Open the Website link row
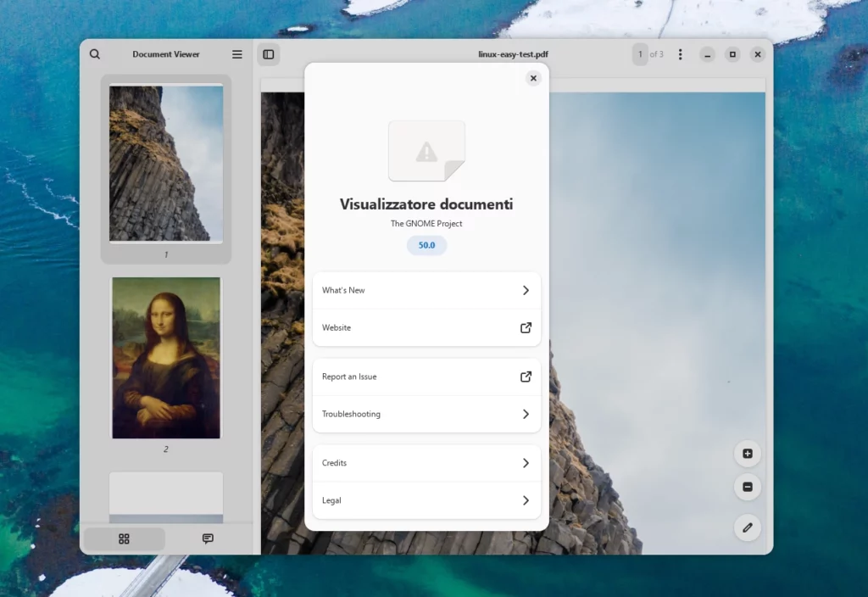The width and height of the screenshot is (868, 597). click(x=426, y=328)
